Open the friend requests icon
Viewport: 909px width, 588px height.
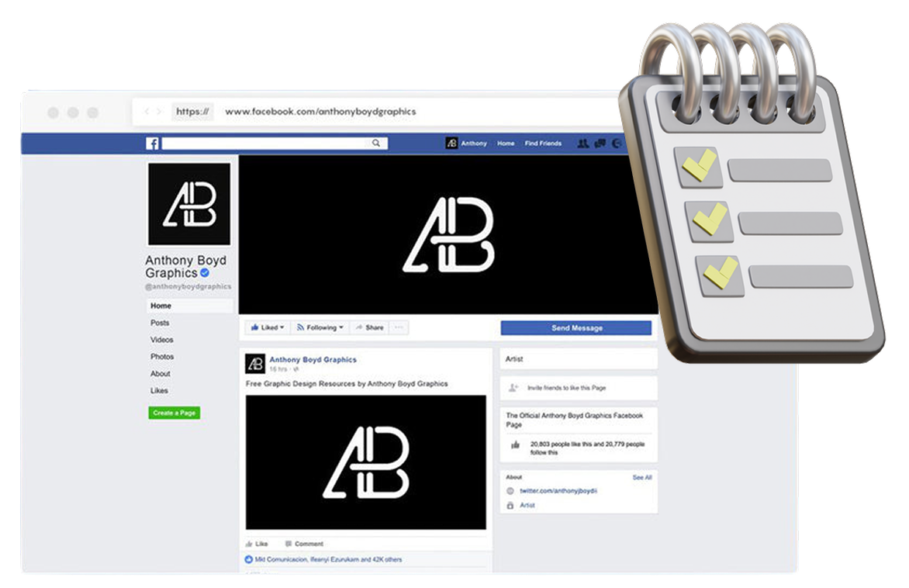[x=583, y=144]
